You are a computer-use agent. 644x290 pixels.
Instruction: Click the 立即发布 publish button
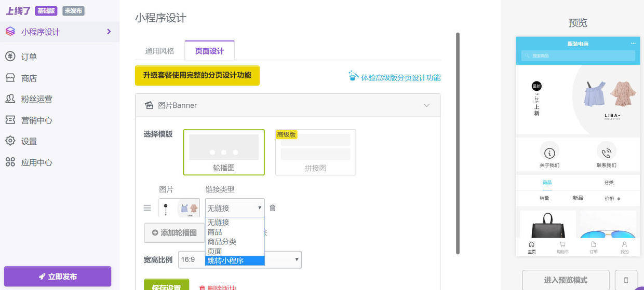[x=58, y=277]
